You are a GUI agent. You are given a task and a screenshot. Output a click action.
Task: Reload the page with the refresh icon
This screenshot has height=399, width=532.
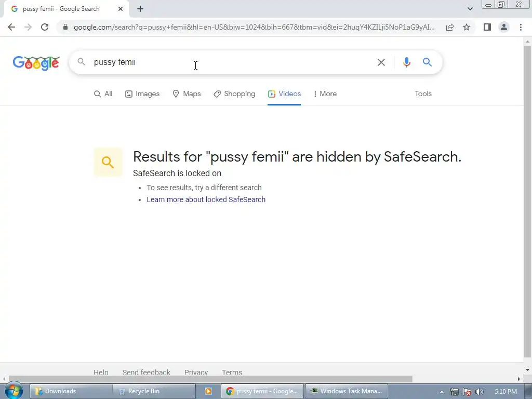click(x=45, y=27)
